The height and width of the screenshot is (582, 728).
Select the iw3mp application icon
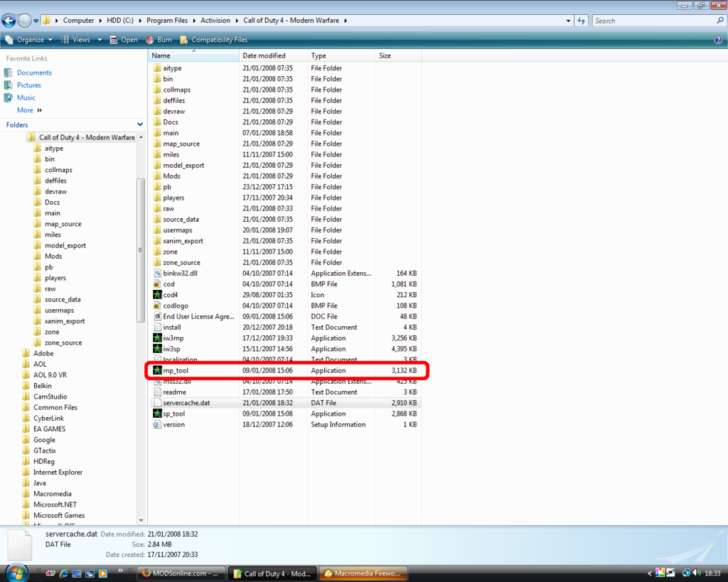158,338
